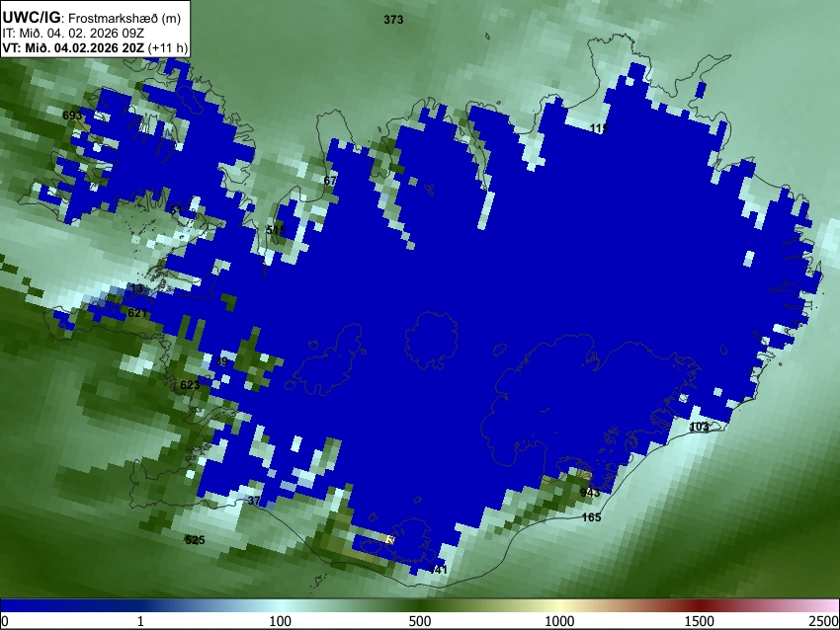Click the value 115 on the map
This screenshot has height=630, width=840.
tap(599, 128)
